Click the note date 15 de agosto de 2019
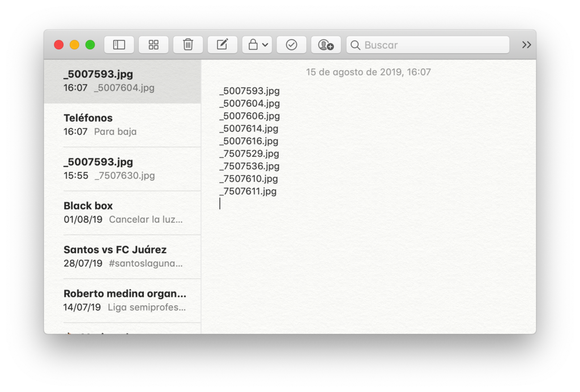 [368, 72]
